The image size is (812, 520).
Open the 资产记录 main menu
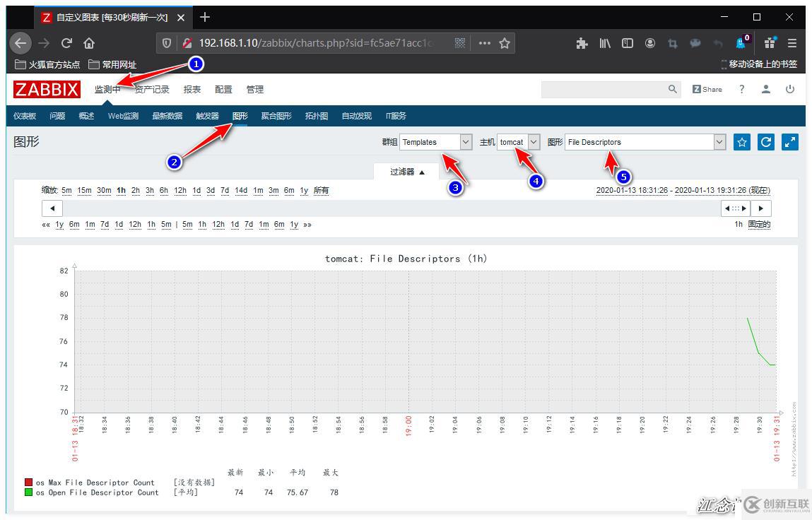(152, 89)
